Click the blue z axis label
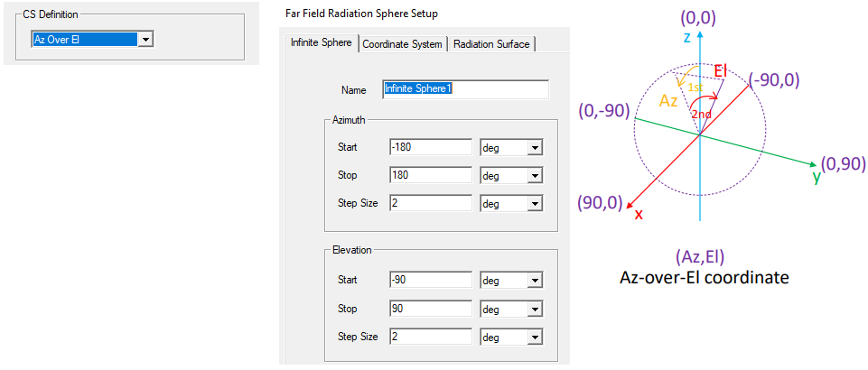The width and height of the screenshot is (868, 370). (x=687, y=37)
